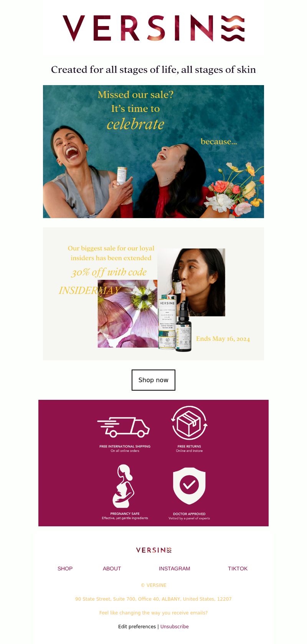Screen dimensions: 307x644
Task: Click the large VERSINE header logo
Action: [153, 28]
